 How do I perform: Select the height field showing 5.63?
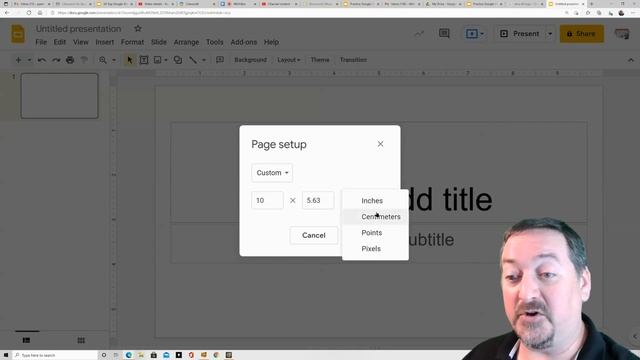pos(318,200)
